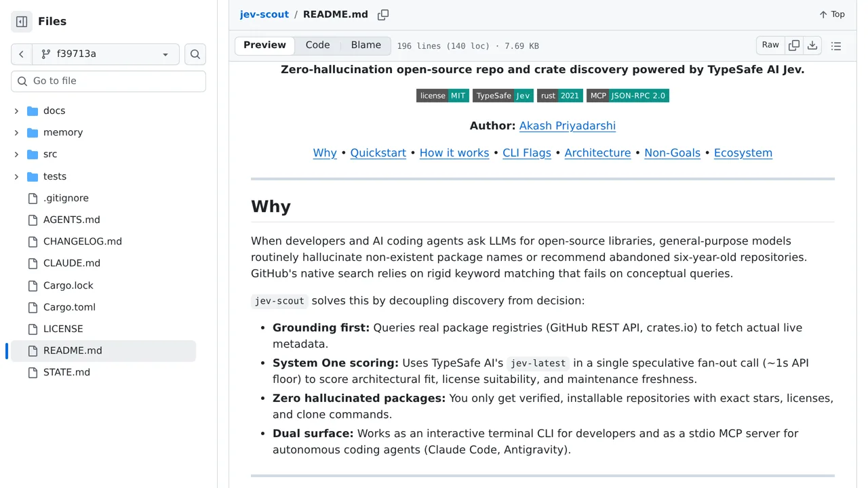Copy the README.md file path

[x=383, y=14]
